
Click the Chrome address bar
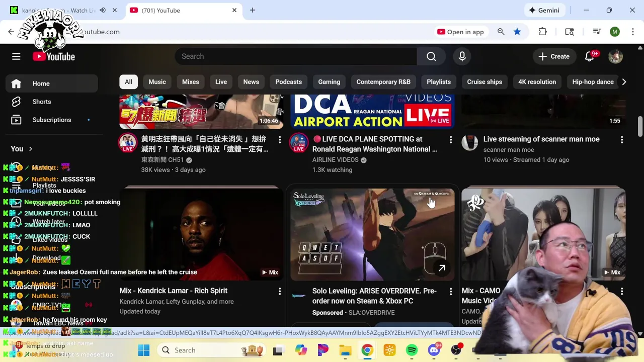click(x=252, y=32)
